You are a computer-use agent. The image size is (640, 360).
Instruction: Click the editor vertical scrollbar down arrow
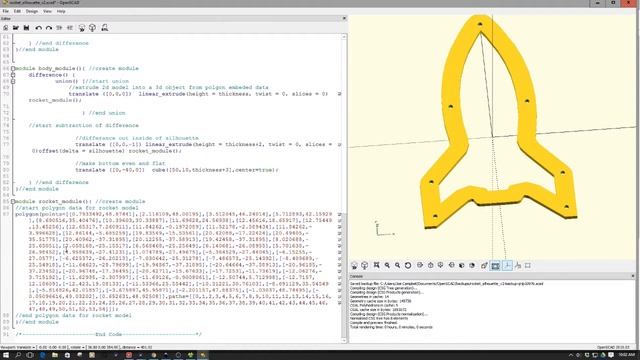[344, 340]
